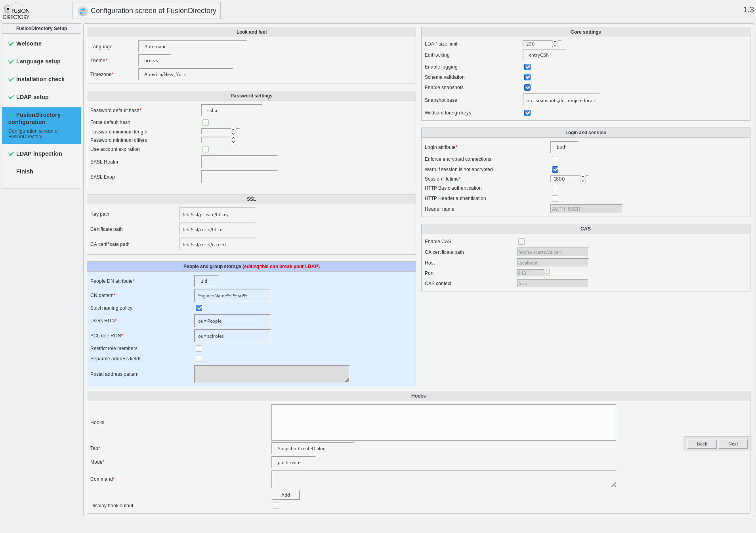
Task: Click the SSL Key path field
Action: click(x=217, y=215)
